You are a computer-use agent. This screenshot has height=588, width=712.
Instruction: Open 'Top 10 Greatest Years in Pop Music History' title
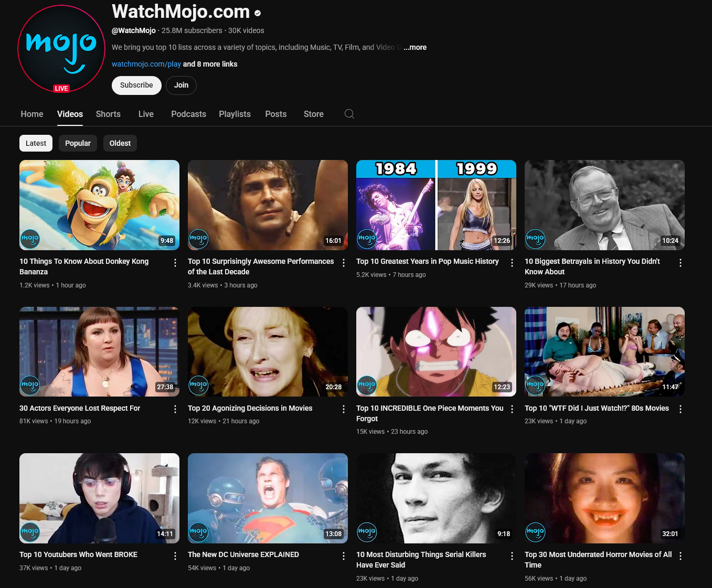[x=428, y=261]
